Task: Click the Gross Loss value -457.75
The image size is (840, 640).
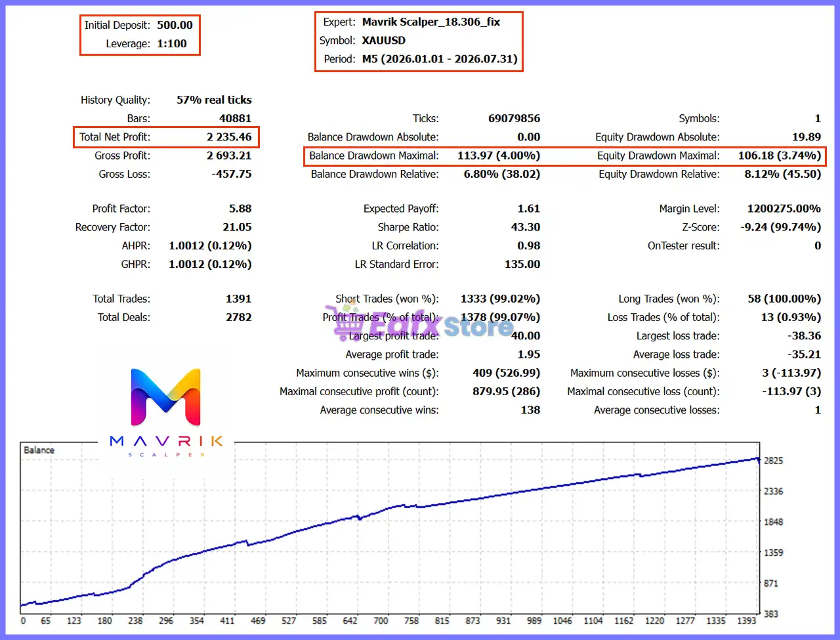Action: click(x=232, y=174)
